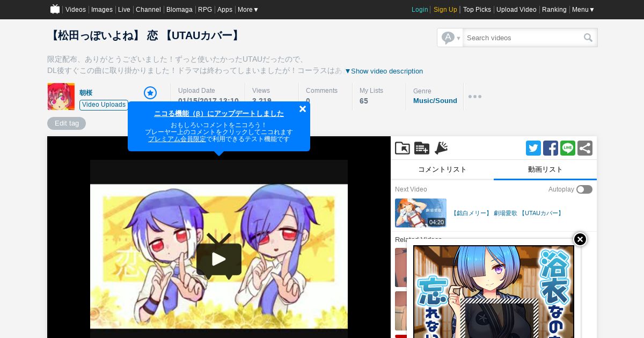Open the Live section

(124, 10)
